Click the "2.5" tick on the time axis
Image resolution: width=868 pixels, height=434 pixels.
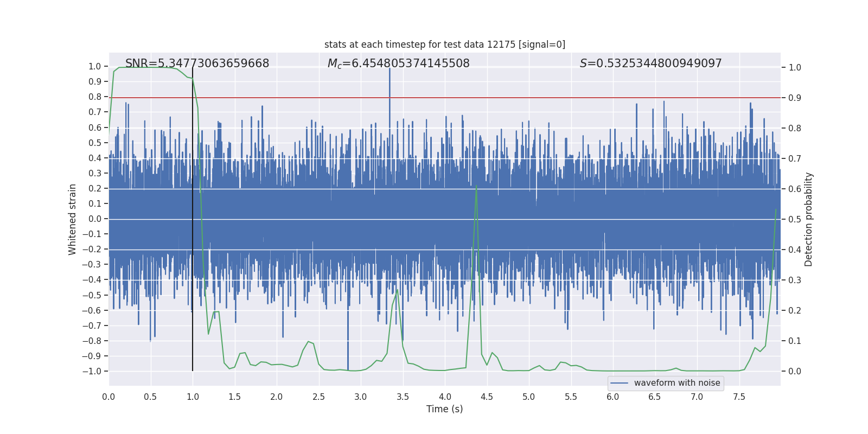point(318,397)
